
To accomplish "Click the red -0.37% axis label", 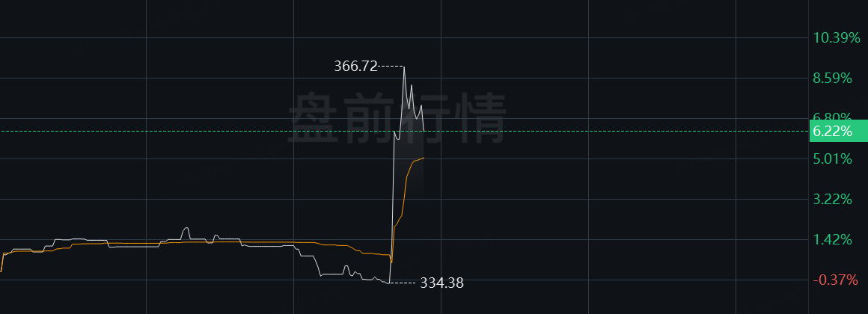I will pyautogui.click(x=835, y=280).
